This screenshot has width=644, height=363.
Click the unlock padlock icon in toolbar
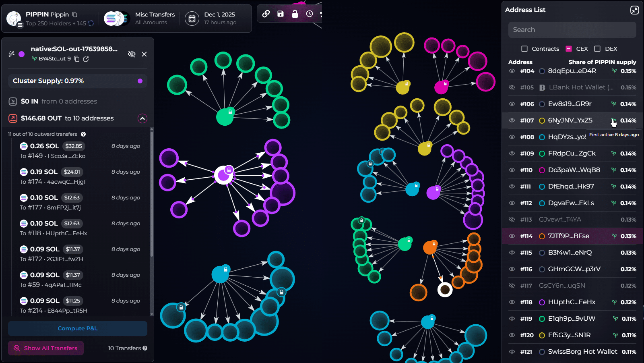tap(295, 14)
